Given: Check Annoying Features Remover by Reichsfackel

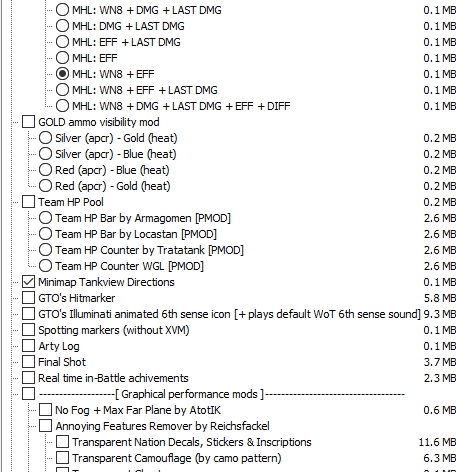Looking at the screenshot, I should tap(45, 426).
